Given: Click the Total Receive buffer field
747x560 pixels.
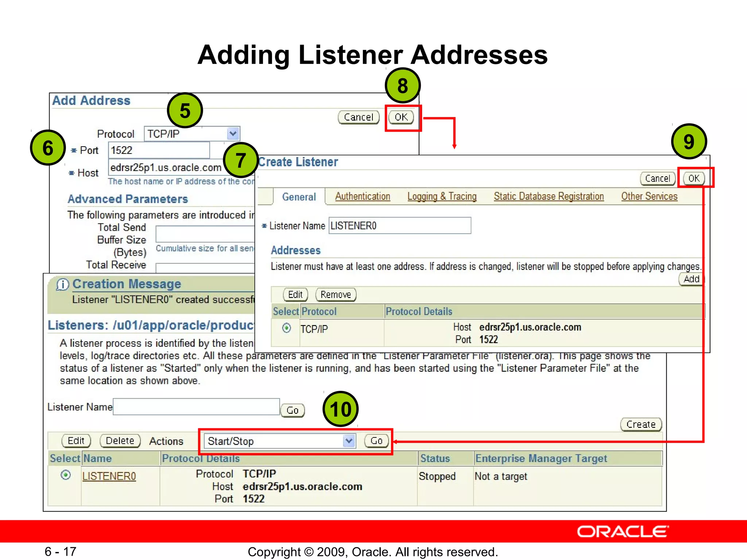Looking at the screenshot, I should (x=205, y=268).
